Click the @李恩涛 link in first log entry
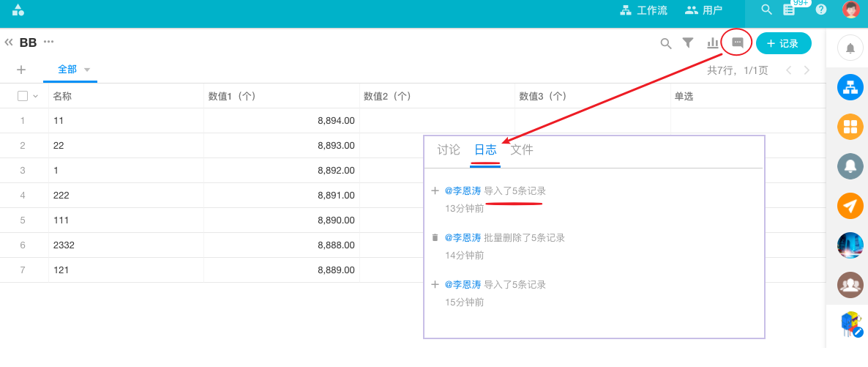 pyautogui.click(x=463, y=191)
